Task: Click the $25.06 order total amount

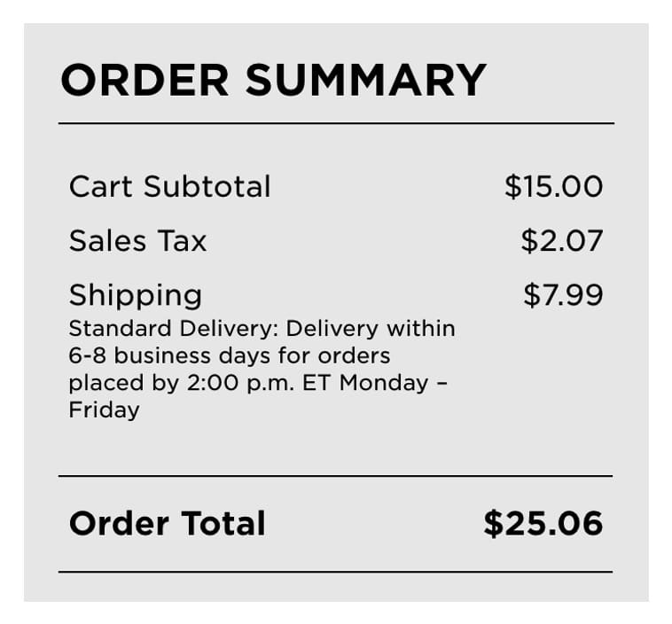Action: [543, 524]
